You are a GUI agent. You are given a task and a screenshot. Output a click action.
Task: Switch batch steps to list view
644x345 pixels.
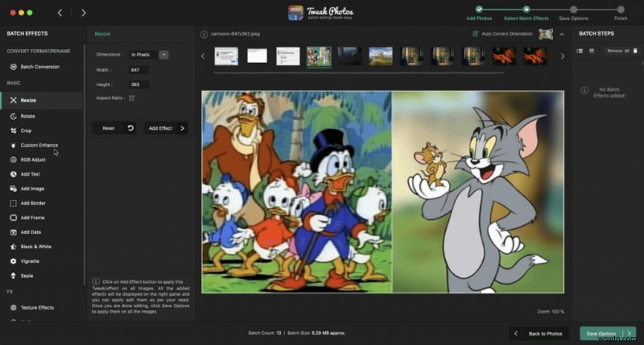pyautogui.click(x=580, y=51)
